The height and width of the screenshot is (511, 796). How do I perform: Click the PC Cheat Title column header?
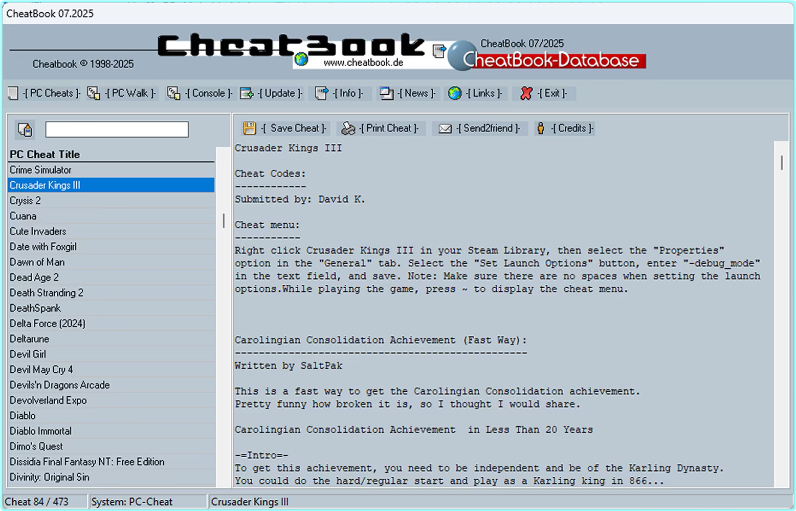(x=112, y=154)
